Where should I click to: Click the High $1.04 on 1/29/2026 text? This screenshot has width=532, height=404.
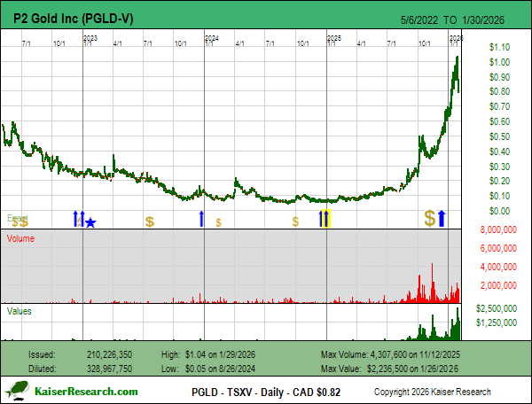pos(208,354)
